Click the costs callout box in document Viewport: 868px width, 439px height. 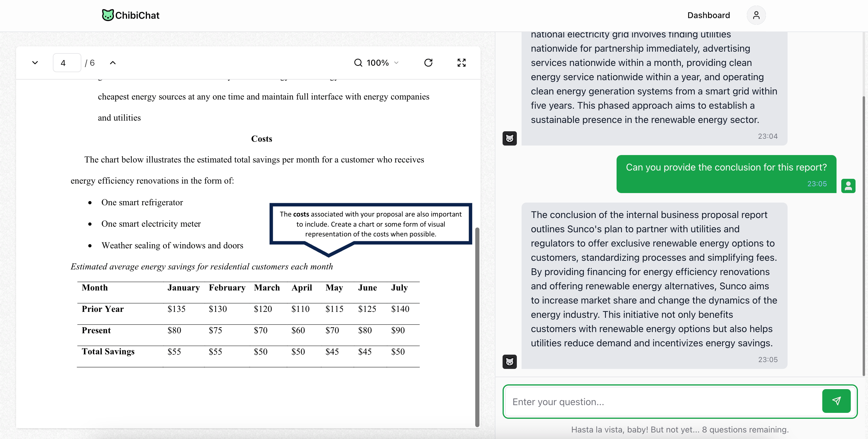[371, 224]
